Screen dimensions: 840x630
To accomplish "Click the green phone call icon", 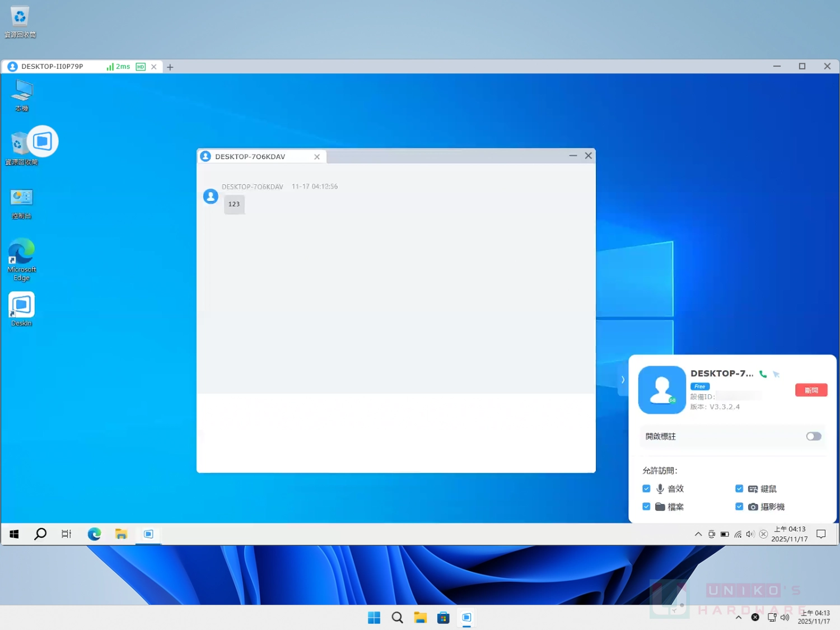I will point(763,374).
